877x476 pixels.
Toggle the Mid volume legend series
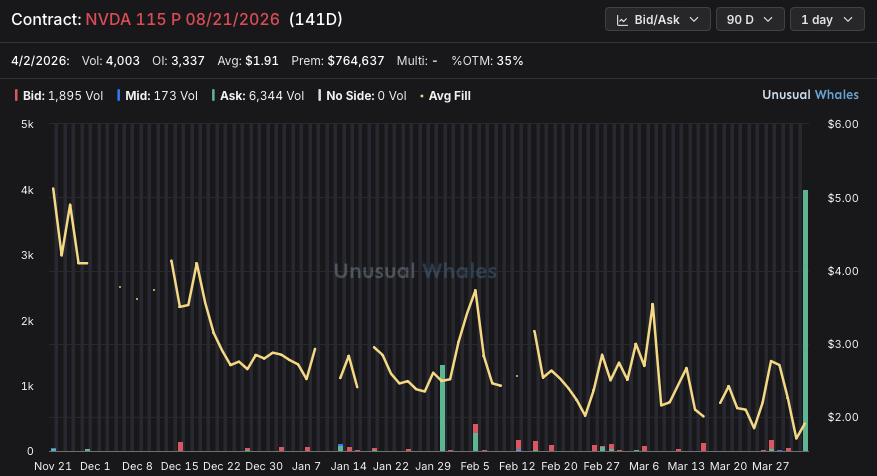pyautogui.click(x=158, y=96)
